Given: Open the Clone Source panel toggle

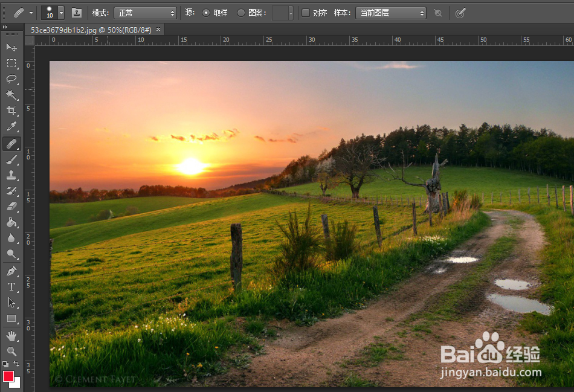Looking at the screenshot, I should click(77, 13).
